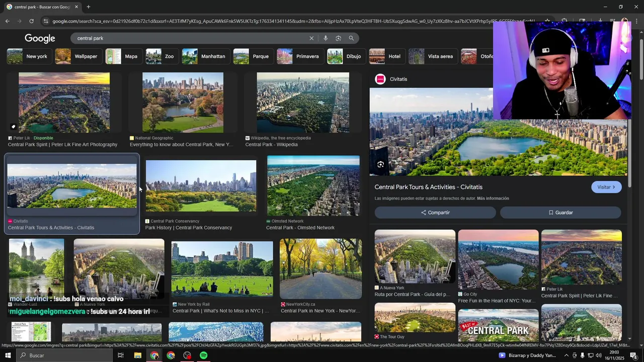Click the Civitatis logo in preview header
This screenshot has width=644, height=362.
click(x=380, y=79)
